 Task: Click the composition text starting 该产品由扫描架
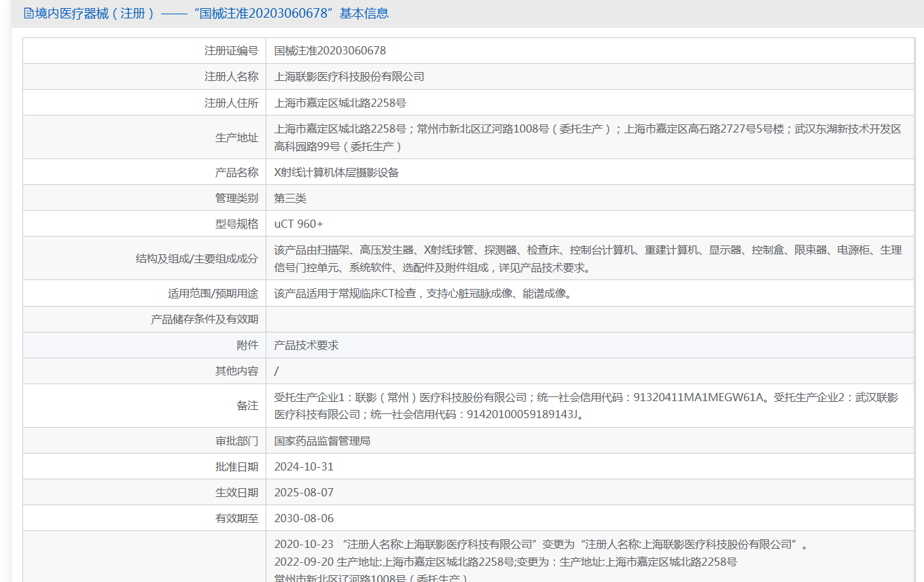coord(588,259)
